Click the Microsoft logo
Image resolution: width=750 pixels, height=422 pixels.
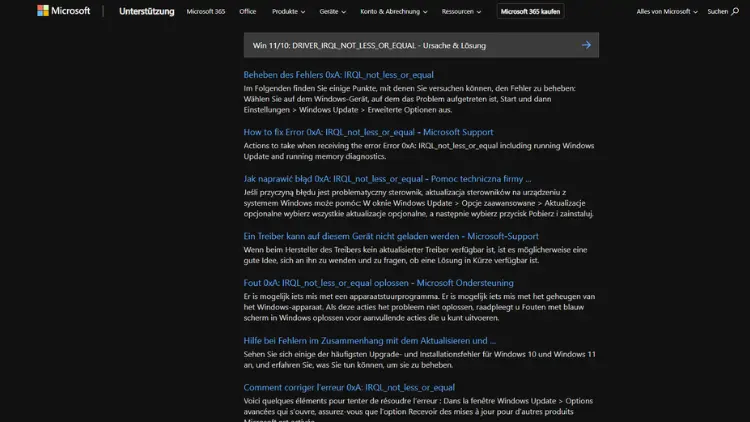tap(62, 11)
